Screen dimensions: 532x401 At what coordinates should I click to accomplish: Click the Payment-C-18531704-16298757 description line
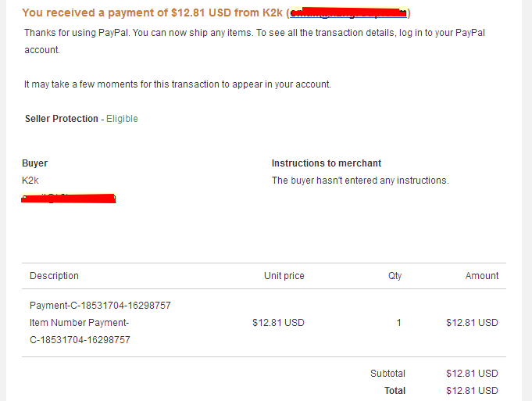coord(100,306)
